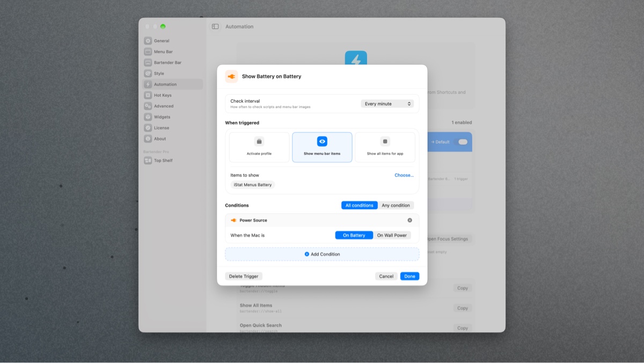Image resolution: width=644 pixels, height=363 pixels.
Task: Click the square icon for Show all items for app
Action: pyautogui.click(x=385, y=141)
